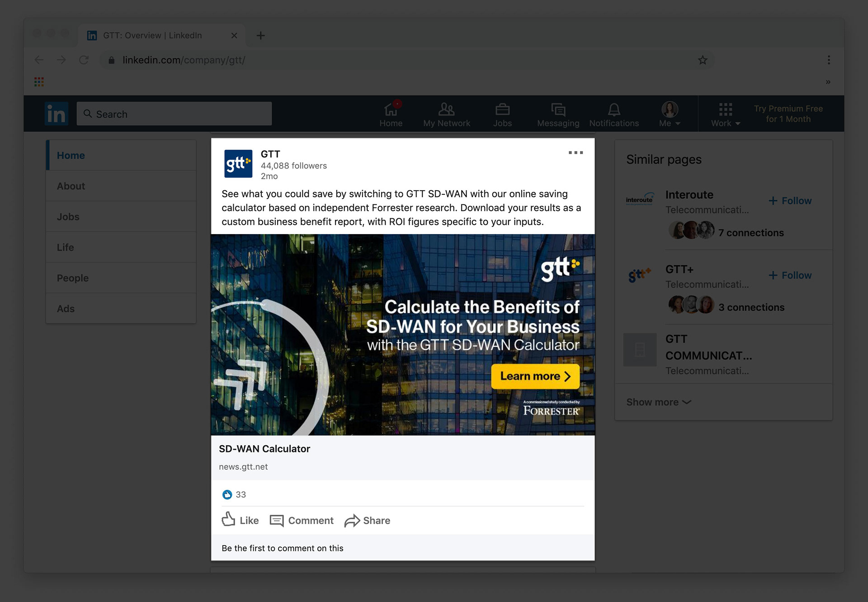Click the Interoute logo thumbnail

point(640,199)
